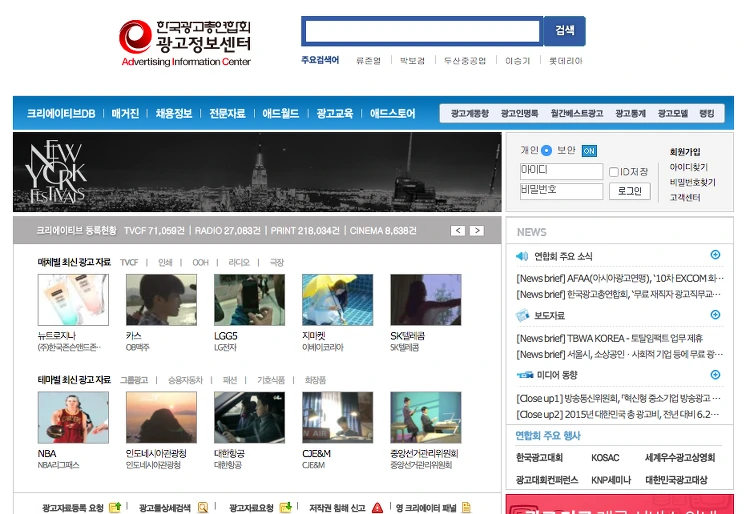Screen dimensions: 750x514
Task: Click the plus icon beside 미디어 동향
Action: (715, 374)
